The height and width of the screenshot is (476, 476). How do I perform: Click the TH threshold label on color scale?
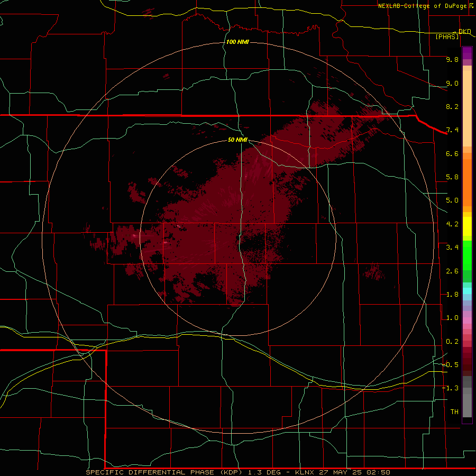pos(454,412)
